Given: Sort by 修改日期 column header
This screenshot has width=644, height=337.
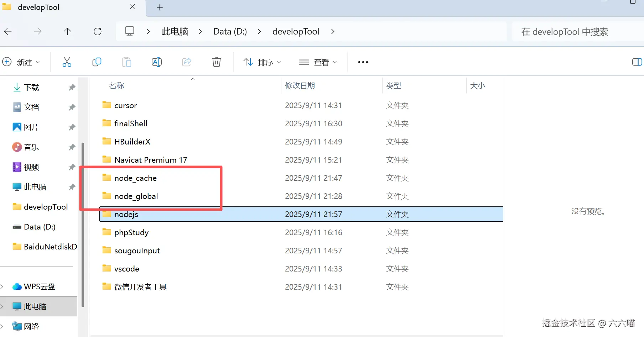Looking at the screenshot, I should 300,85.
